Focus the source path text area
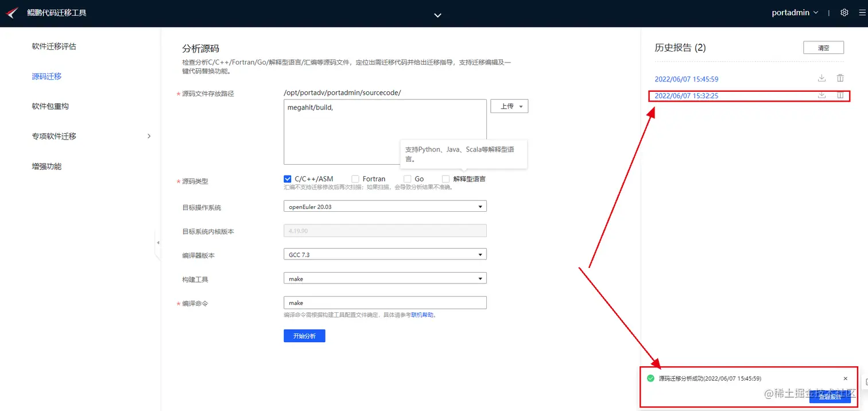The height and width of the screenshot is (411, 868). click(385, 132)
